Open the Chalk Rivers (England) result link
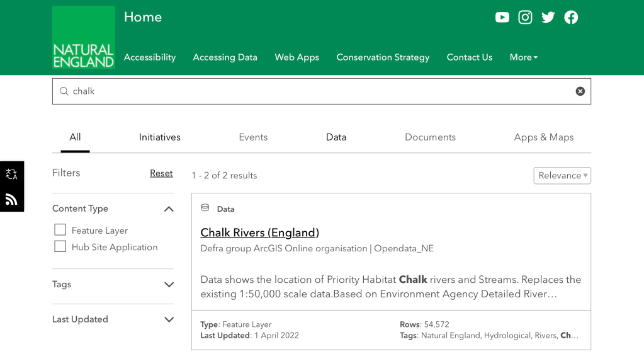Screen dimensions: 644x361 259,232
